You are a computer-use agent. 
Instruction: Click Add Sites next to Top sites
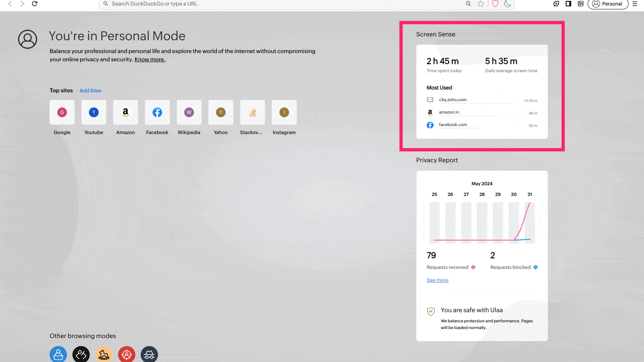point(90,90)
